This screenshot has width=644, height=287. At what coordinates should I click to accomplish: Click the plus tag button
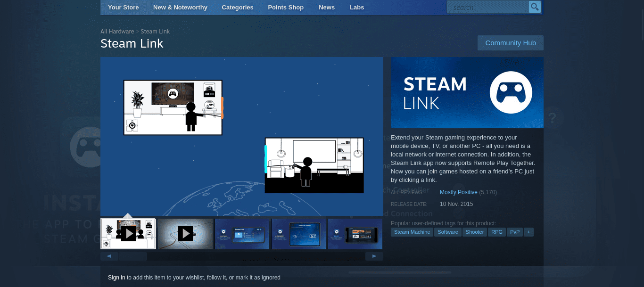coord(528,232)
